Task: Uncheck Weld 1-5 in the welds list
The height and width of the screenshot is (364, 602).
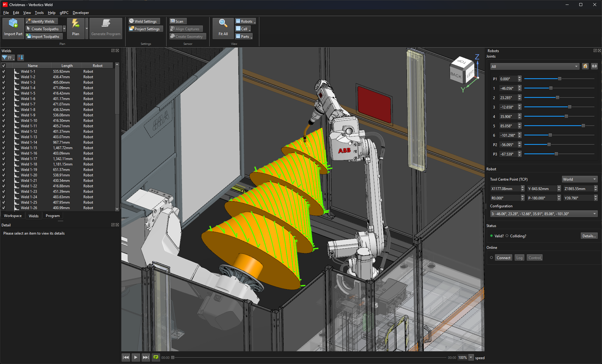Action: [x=4, y=93]
